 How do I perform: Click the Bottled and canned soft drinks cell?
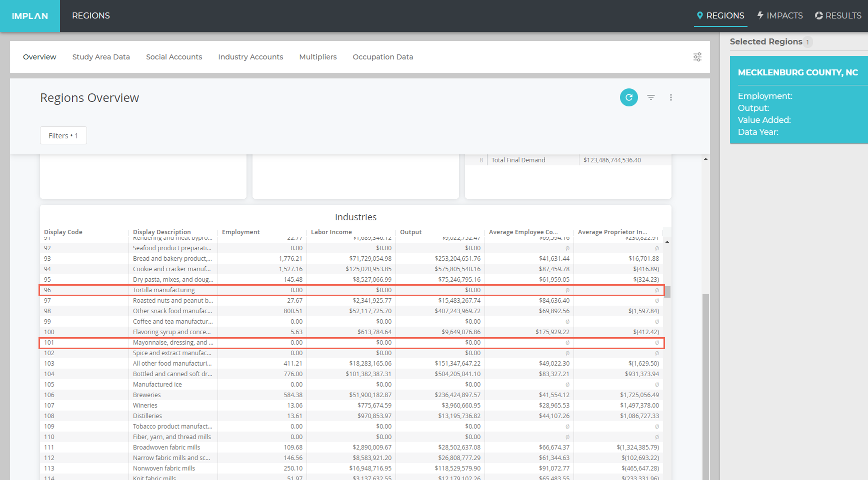173,374
